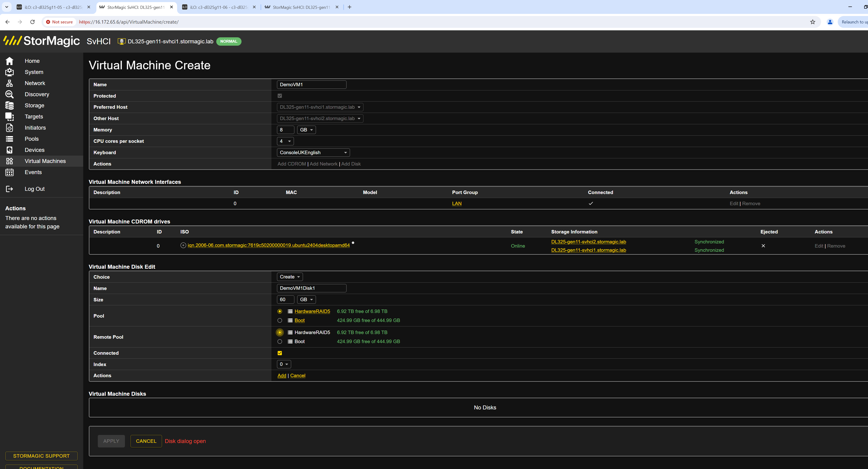The width and height of the screenshot is (868, 469).
Task: Open a new browser tab with plus icon
Action: pos(350,7)
